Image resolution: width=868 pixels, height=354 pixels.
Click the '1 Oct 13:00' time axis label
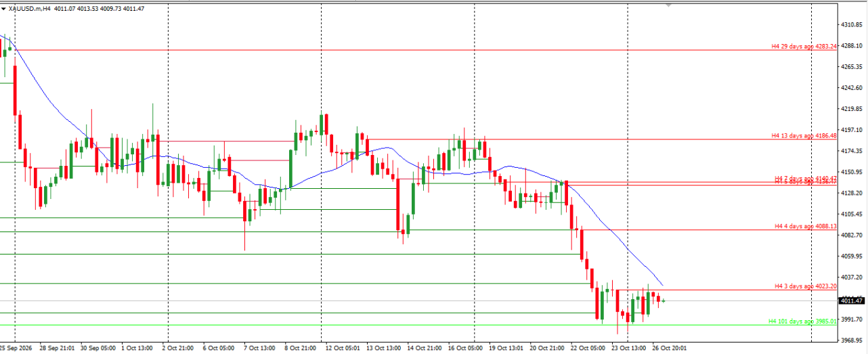(137, 348)
